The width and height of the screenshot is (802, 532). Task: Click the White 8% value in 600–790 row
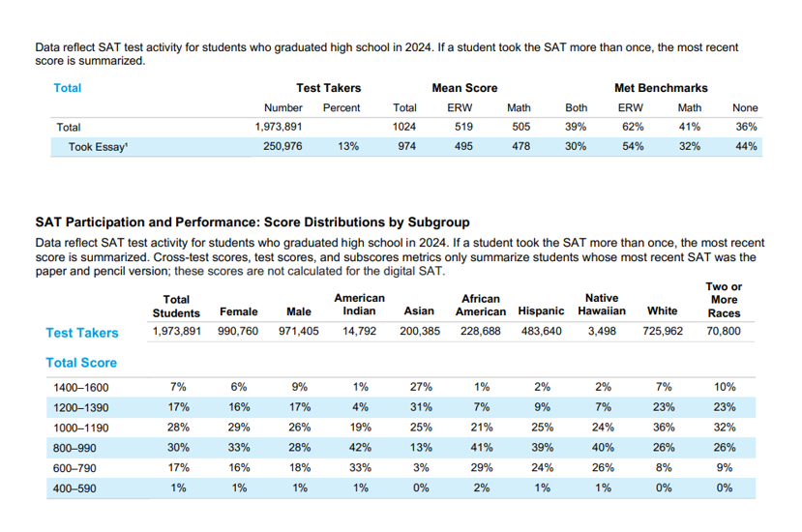pos(664,468)
